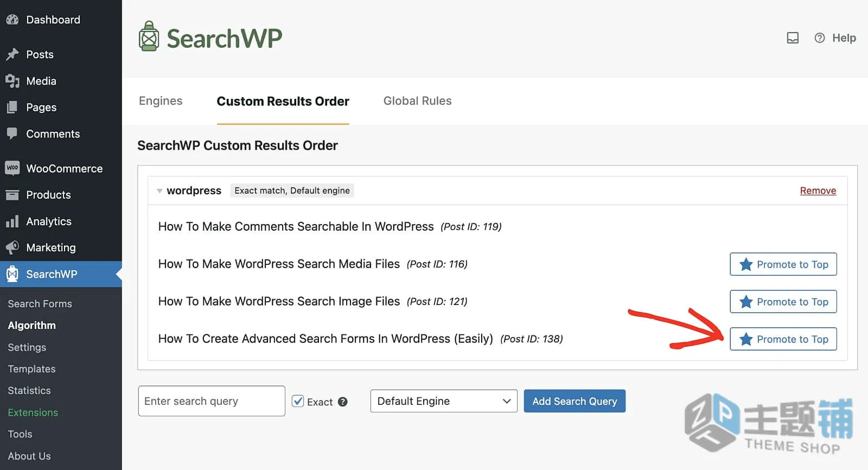Screen dimensions: 868x470
Task: Select the Custom Results Order tab
Action: 283,101
